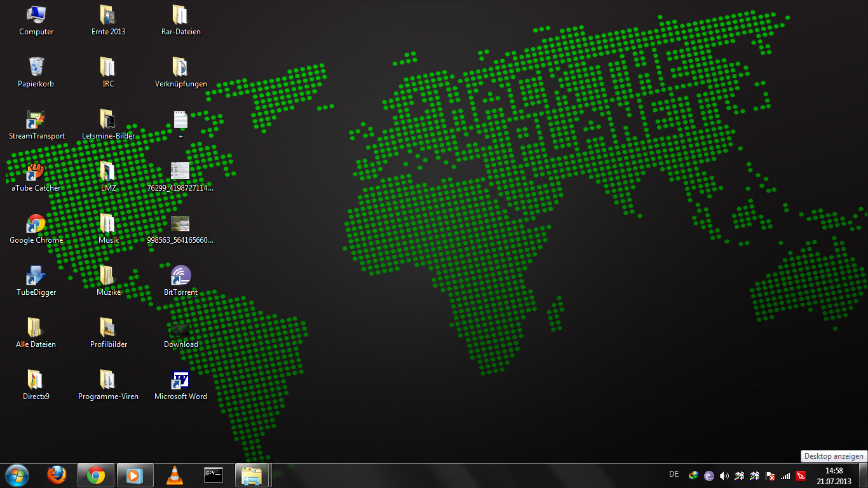Select the Google Chrome desktop shortcut
Image resolution: width=868 pixels, height=488 pixels.
click(36, 224)
